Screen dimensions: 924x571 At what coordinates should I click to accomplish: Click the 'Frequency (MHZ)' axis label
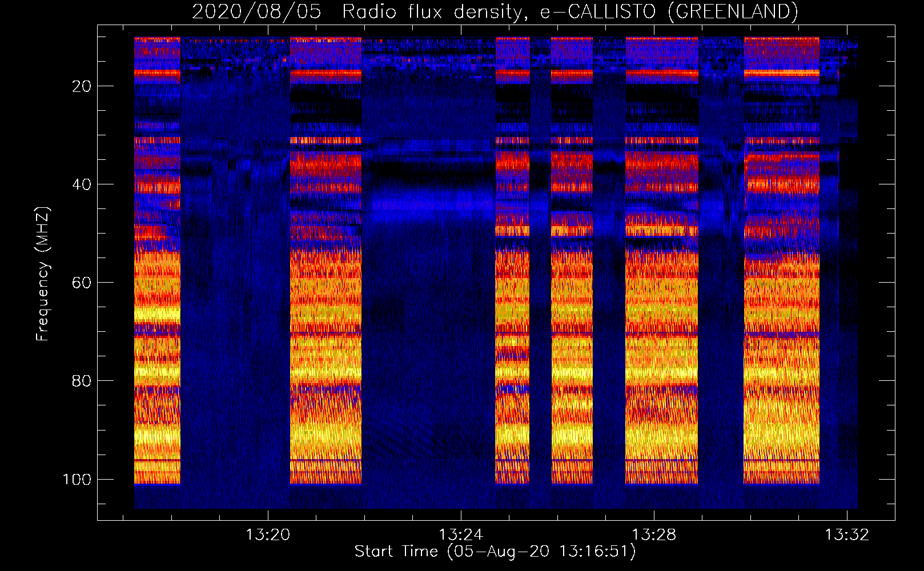point(43,274)
